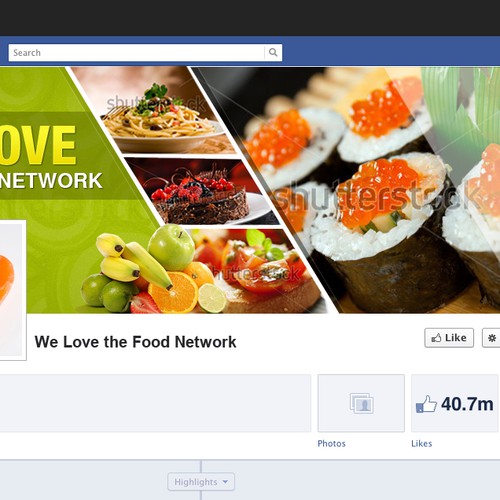Click the chocolate berry cake image

(x=202, y=192)
